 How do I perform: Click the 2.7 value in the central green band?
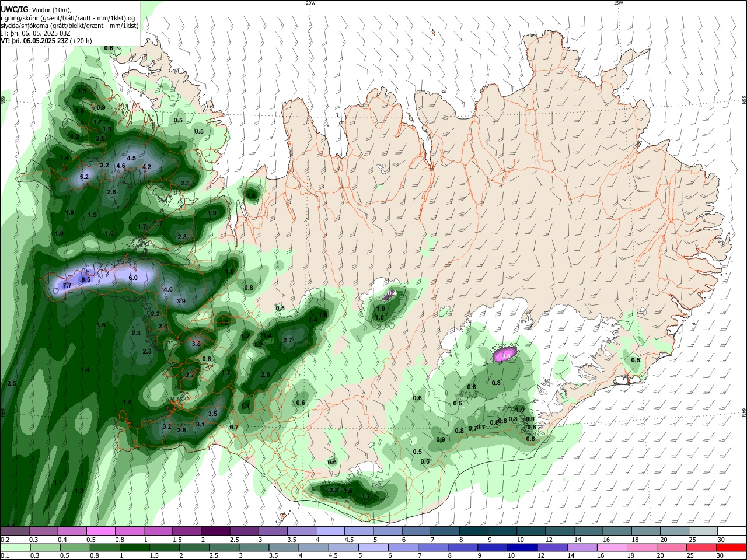(288, 341)
